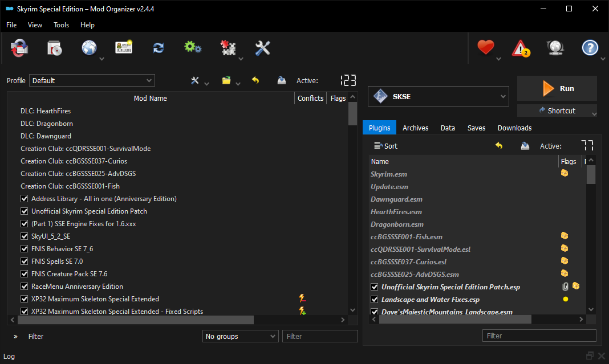Click the blue Refresh arrows icon
The height and width of the screenshot is (364, 609).
point(159,48)
